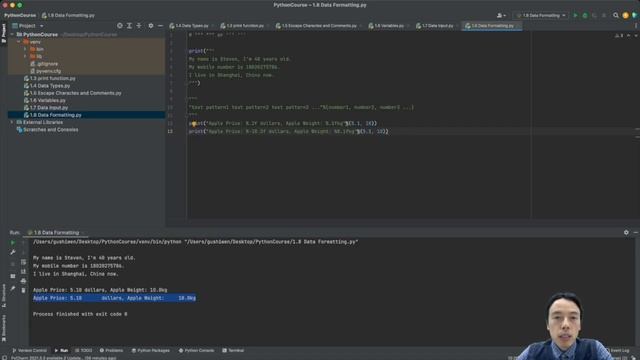Image resolution: width=640 pixels, height=360 pixels.
Task: Open 1.6 Variables.py in project tree
Action: [x=47, y=100]
